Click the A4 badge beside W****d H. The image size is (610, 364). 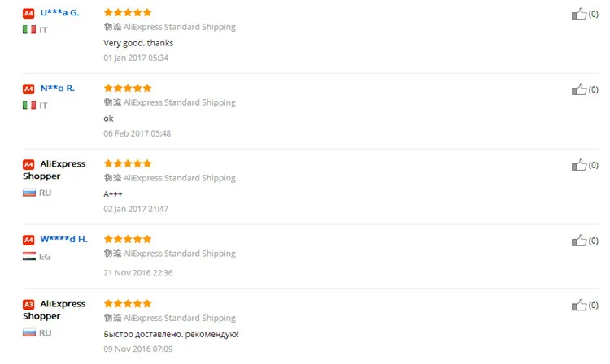28,240
